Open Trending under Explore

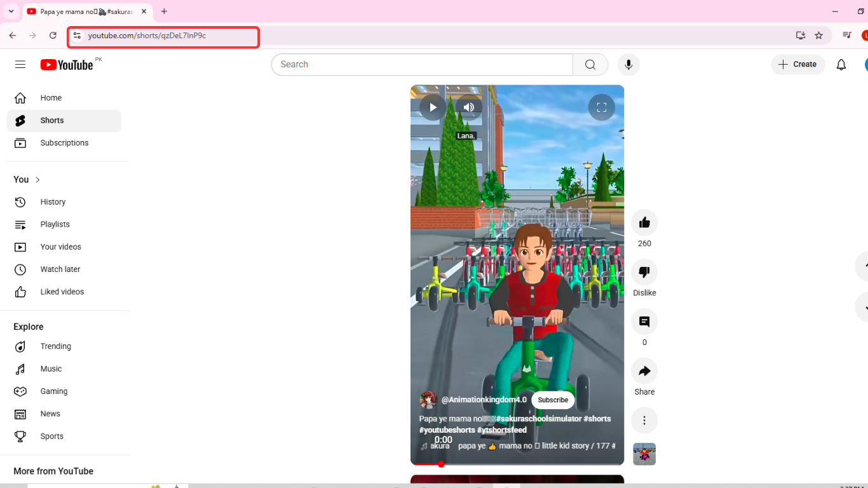point(64,346)
